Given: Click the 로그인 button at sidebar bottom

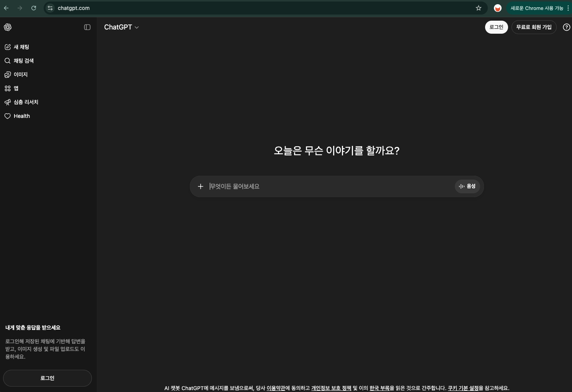Looking at the screenshot, I should click(47, 378).
